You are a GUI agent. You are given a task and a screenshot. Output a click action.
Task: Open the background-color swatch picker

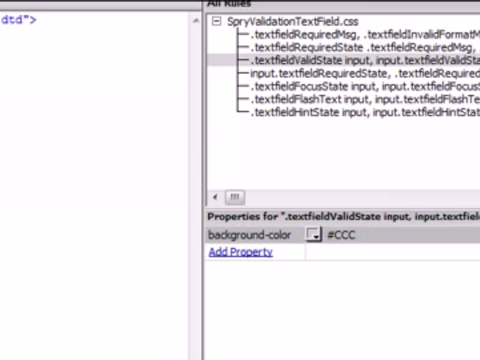(313, 235)
